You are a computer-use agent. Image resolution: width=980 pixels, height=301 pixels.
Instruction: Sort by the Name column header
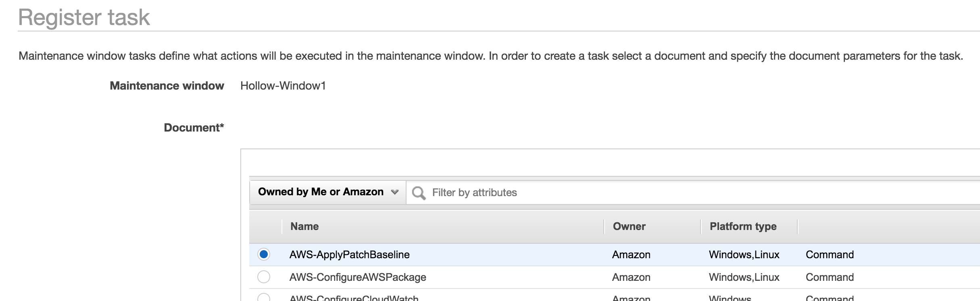coord(304,226)
